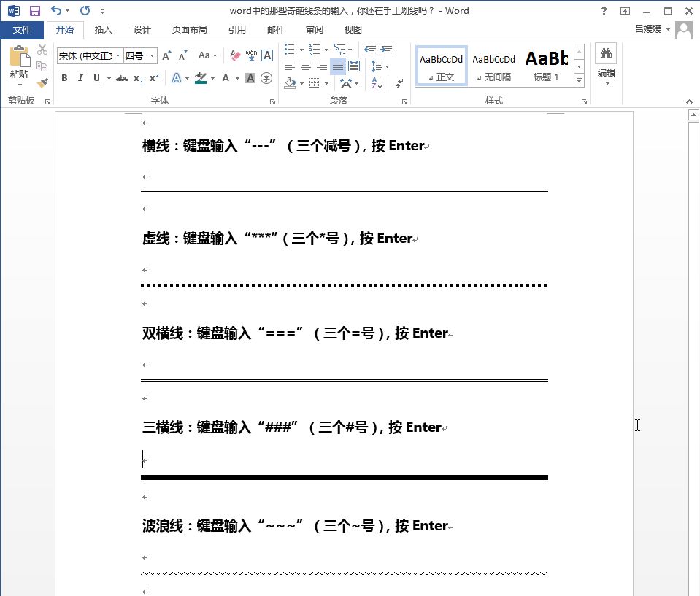Expand the multilevel list dropdown
The image size is (700, 596).
coord(350,50)
